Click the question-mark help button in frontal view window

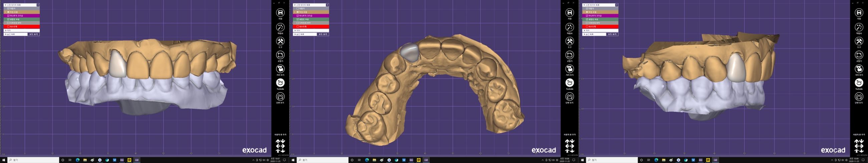[38, 5]
